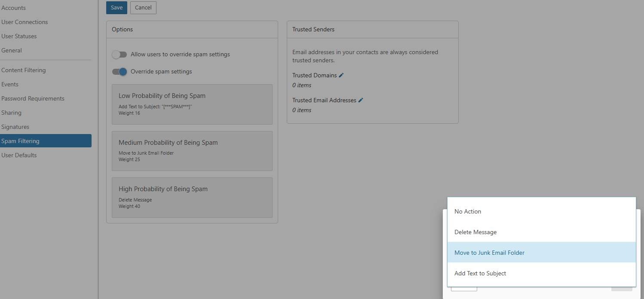The height and width of the screenshot is (299, 644).
Task: Open High Probability of Being Spam card
Action: coord(192,198)
